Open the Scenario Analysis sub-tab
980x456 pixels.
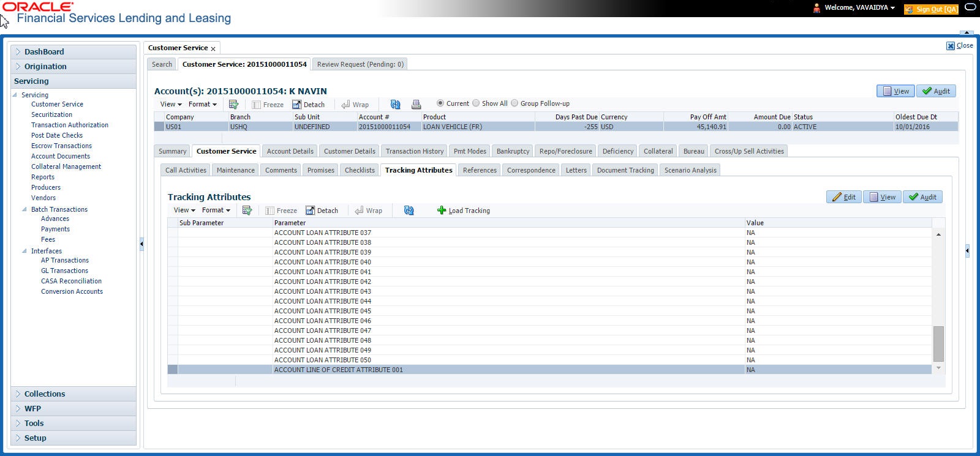click(x=690, y=170)
